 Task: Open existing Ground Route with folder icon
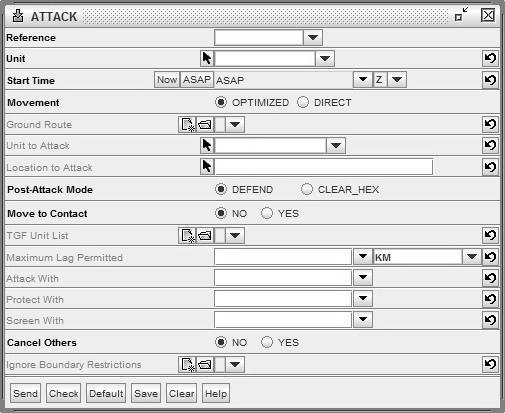pyautogui.click(x=205, y=124)
